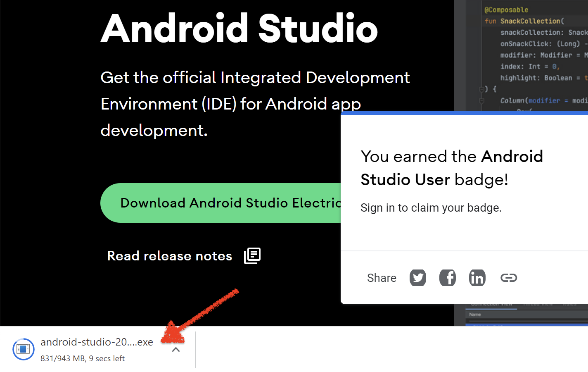Share badge on LinkedIn
The width and height of the screenshot is (588, 372).
(477, 278)
